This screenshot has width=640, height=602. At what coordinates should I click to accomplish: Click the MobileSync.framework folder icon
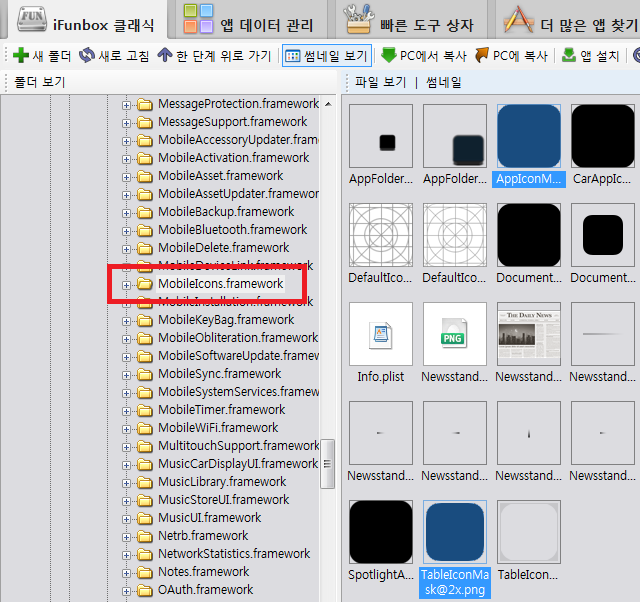coord(144,374)
